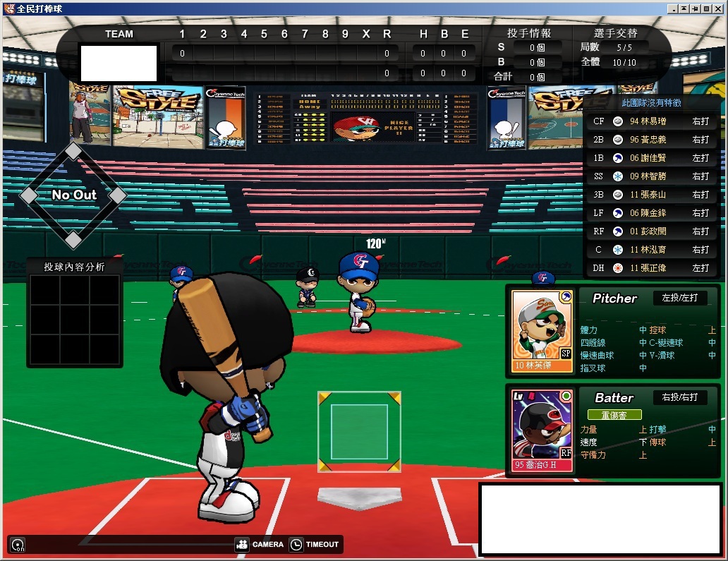Click the Batter panel heading
728x561 pixels.
[614, 398]
